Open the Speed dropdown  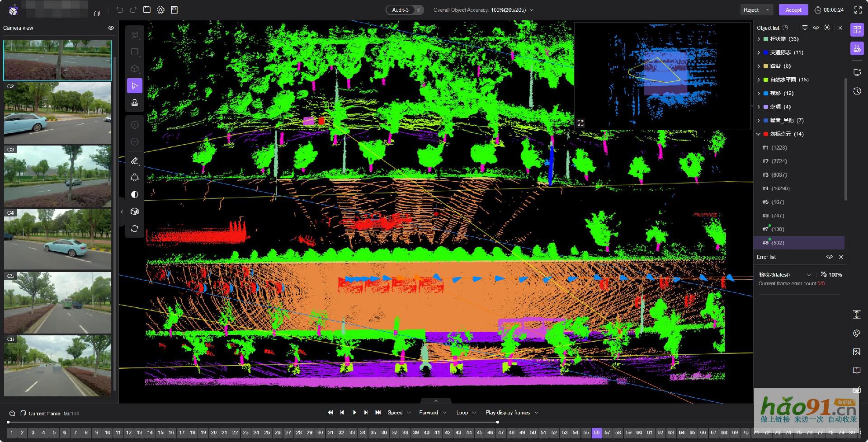[399, 413]
